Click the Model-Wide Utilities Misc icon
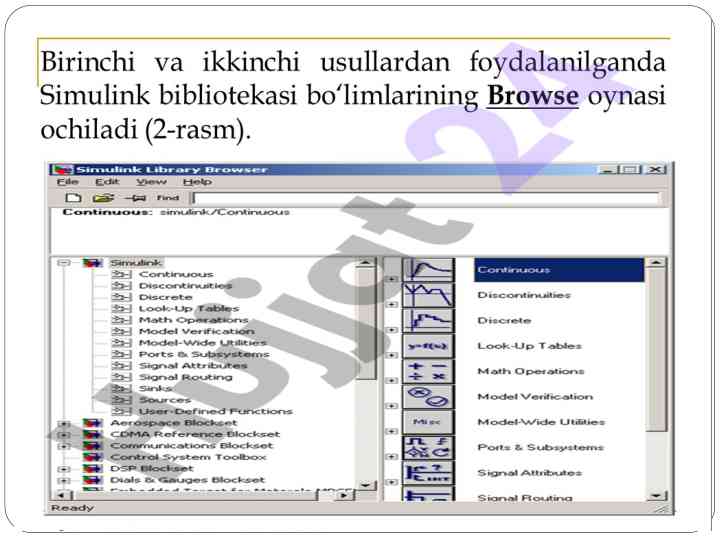 click(427, 422)
